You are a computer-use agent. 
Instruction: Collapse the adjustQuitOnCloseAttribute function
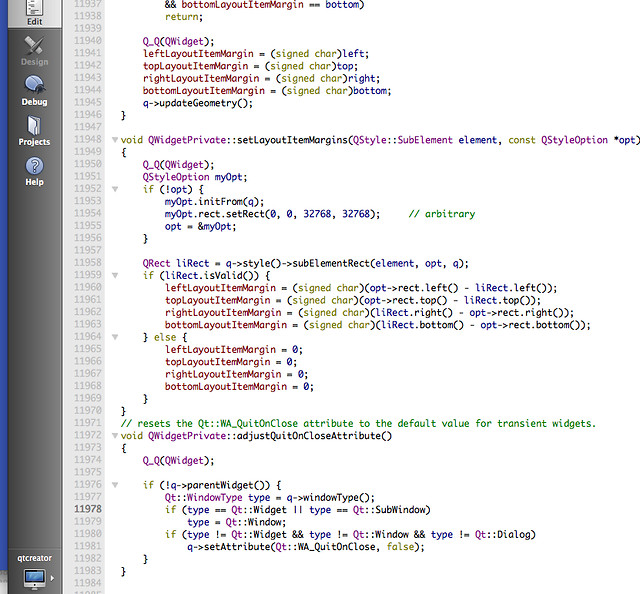(113, 436)
